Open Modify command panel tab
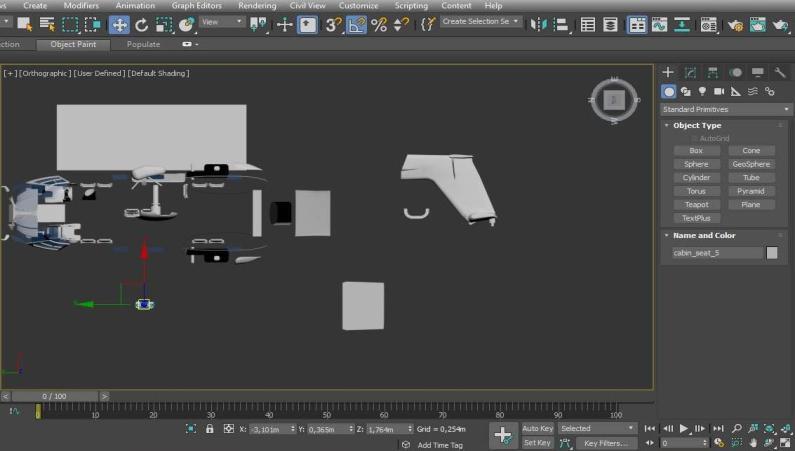The width and height of the screenshot is (795, 451). (690, 72)
